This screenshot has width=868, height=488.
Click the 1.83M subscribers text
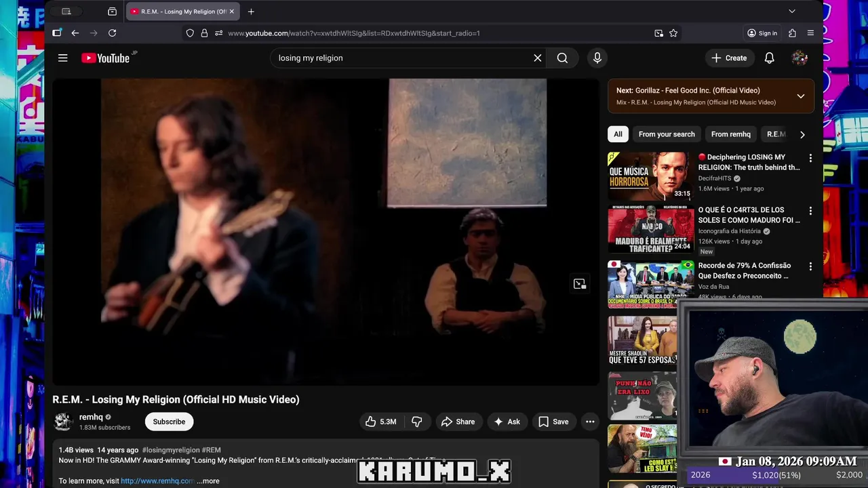click(104, 428)
